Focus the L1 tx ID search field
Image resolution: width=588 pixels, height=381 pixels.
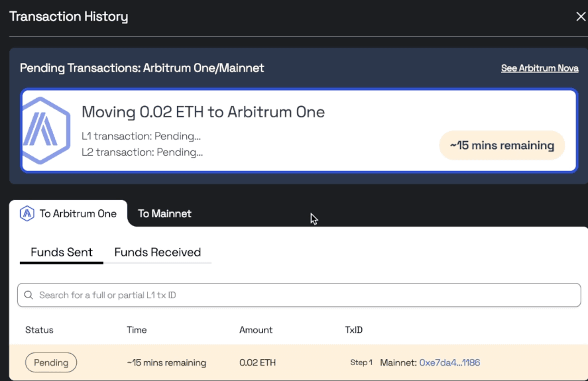coord(298,295)
